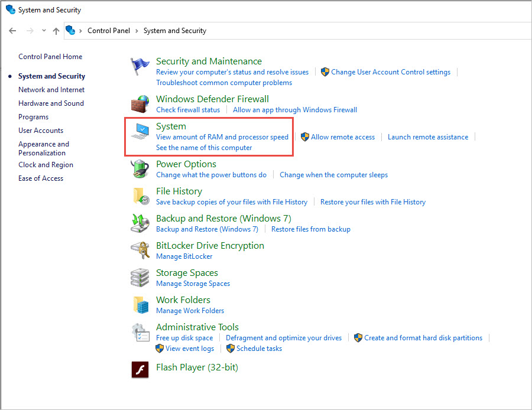Open User Accounts in the sidebar
The image size is (532, 410).
(x=41, y=131)
